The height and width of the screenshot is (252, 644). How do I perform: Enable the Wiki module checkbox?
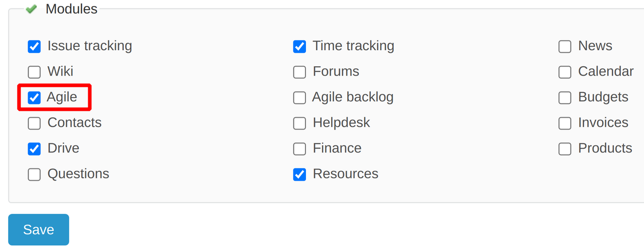click(34, 72)
